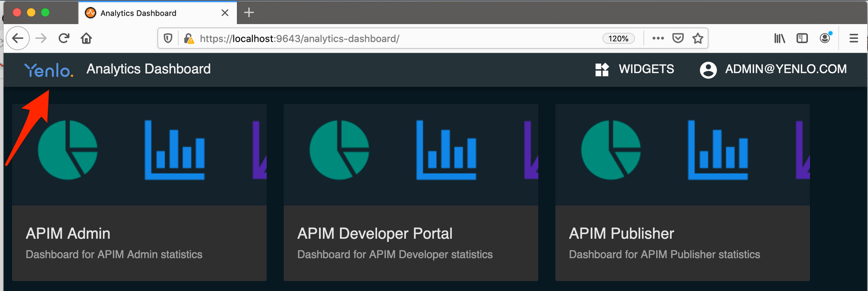
Task: Click the bar chart icon in APIM Publisher card
Action: pyautogui.click(x=718, y=150)
